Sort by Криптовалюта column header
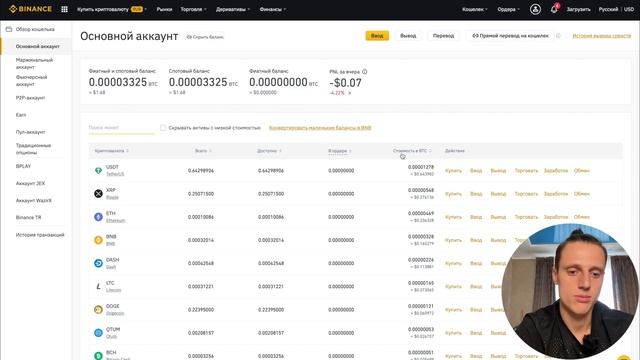Viewport: 640px width, 360px height. coord(111,151)
